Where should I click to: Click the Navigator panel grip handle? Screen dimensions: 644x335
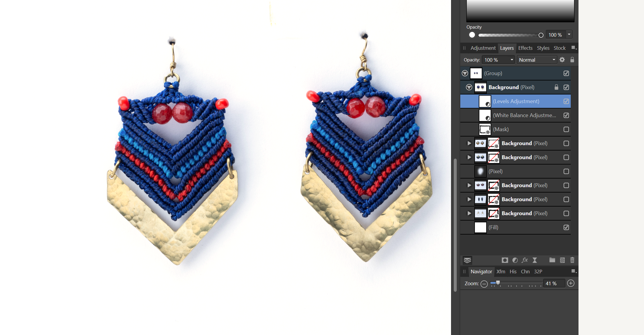(464, 272)
